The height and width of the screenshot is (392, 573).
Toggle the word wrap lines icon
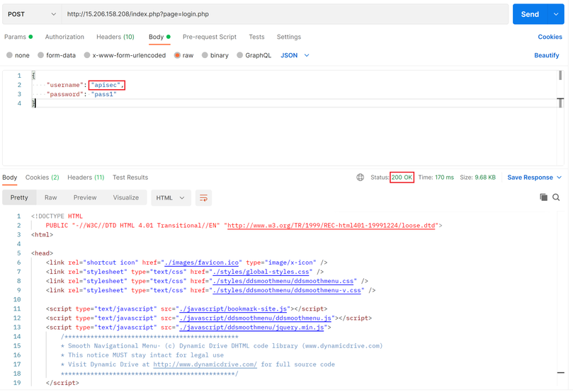click(203, 198)
